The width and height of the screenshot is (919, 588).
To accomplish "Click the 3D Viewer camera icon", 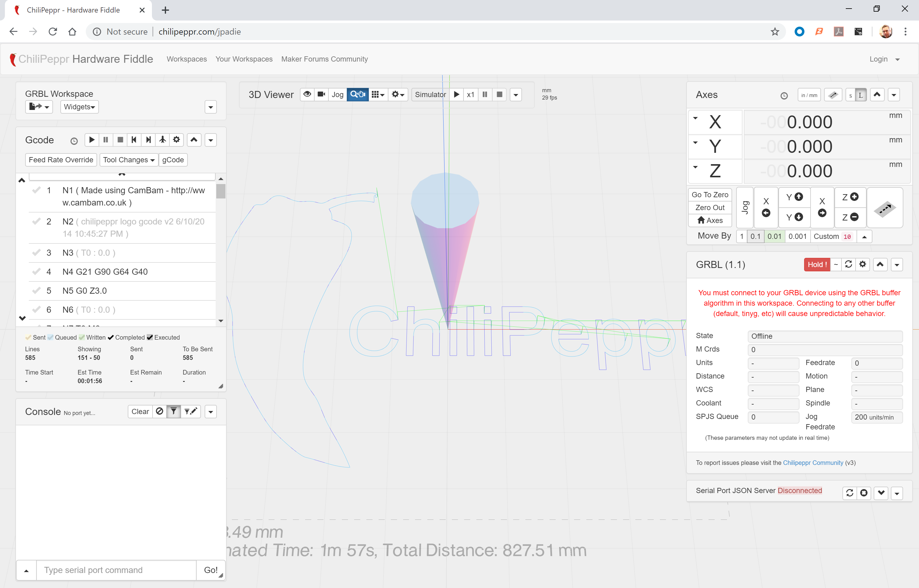I will 321,94.
